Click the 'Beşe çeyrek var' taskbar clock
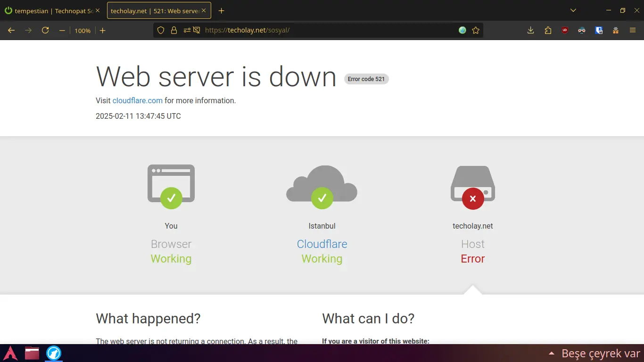 (601, 353)
